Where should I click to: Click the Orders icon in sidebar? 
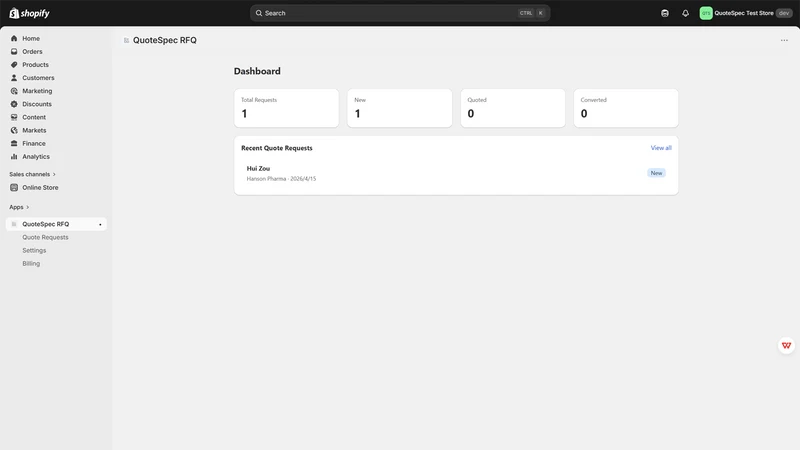point(14,52)
